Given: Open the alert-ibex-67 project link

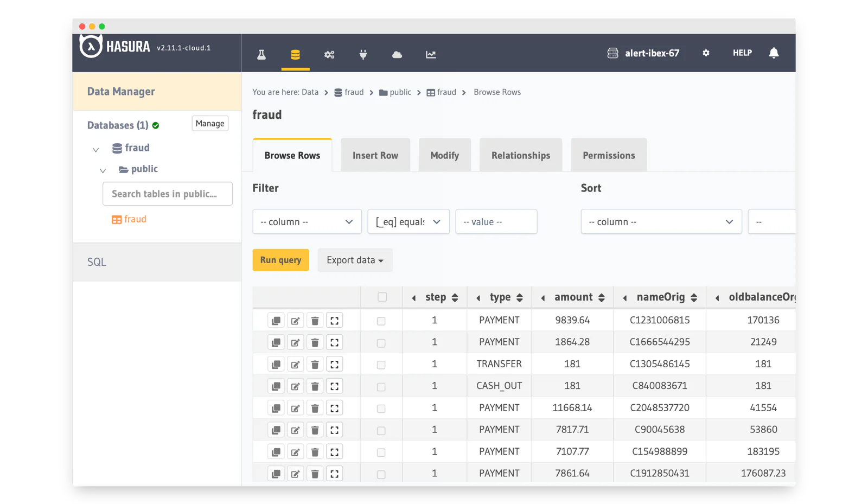Looking at the screenshot, I should (643, 53).
